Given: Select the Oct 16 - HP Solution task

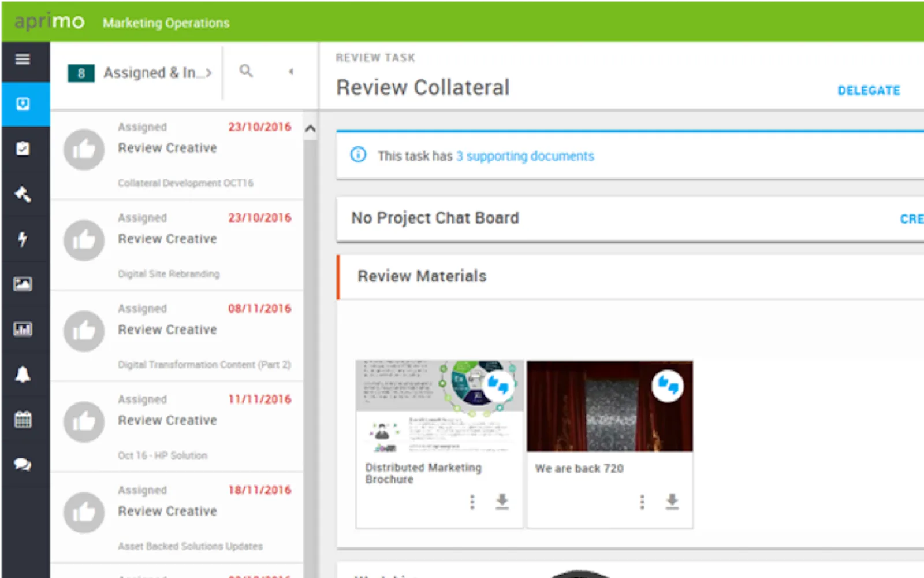Looking at the screenshot, I should click(x=177, y=427).
